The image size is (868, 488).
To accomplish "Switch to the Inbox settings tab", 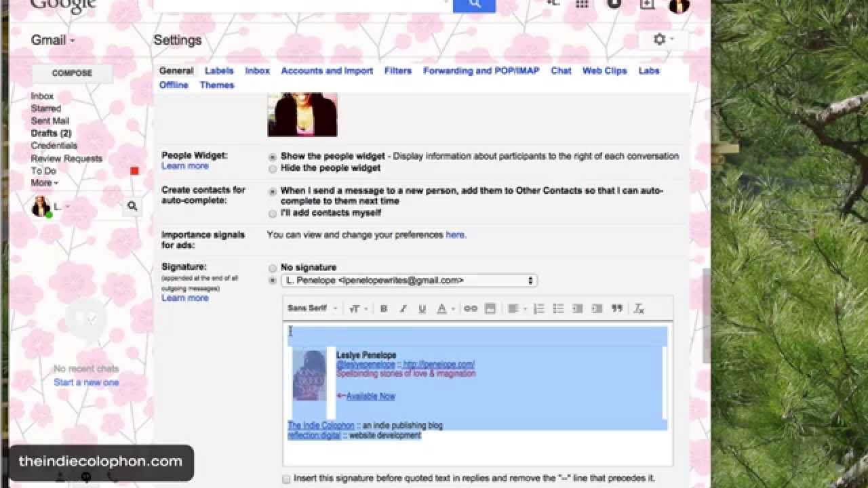I will click(x=257, y=70).
